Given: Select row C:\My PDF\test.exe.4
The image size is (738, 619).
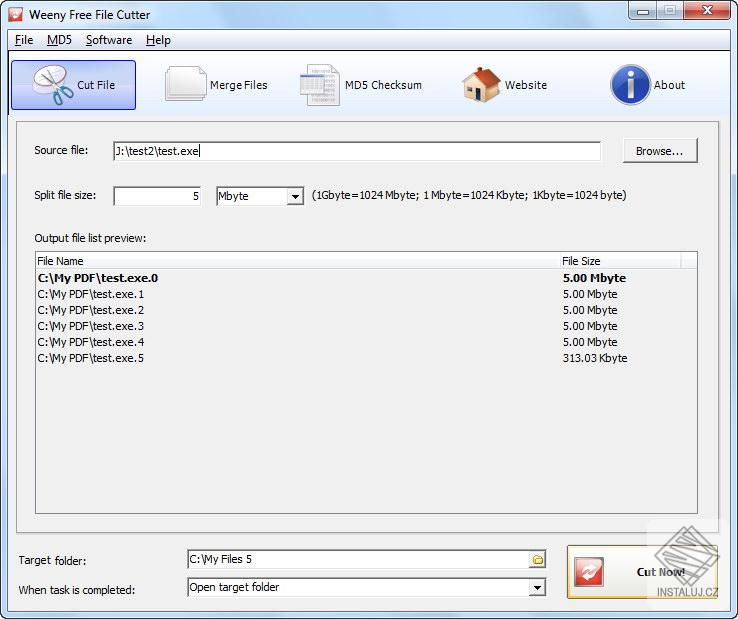Looking at the screenshot, I should coord(366,342).
